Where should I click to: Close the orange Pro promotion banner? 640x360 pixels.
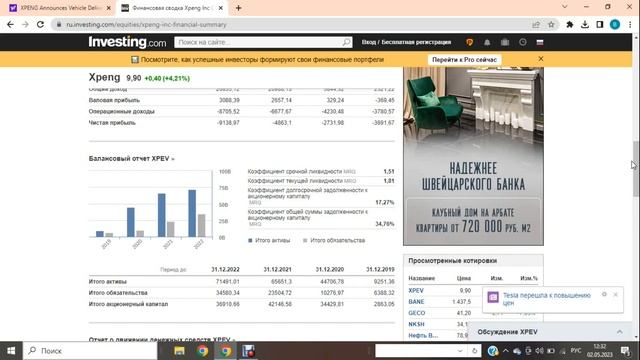[x=541, y=59]
